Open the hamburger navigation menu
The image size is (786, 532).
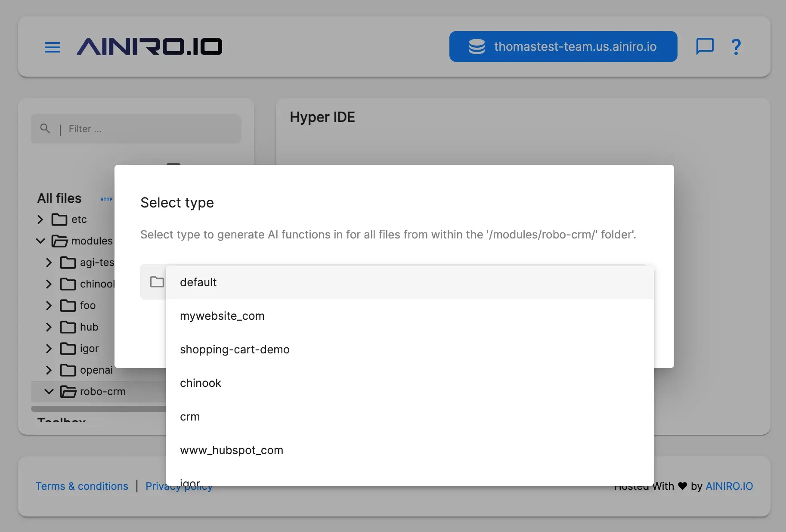click(x=53, y=47)
